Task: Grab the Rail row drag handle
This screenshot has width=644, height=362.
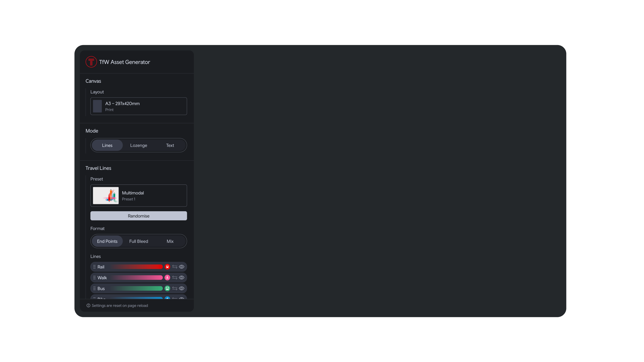Action: (x=94, y=267)
